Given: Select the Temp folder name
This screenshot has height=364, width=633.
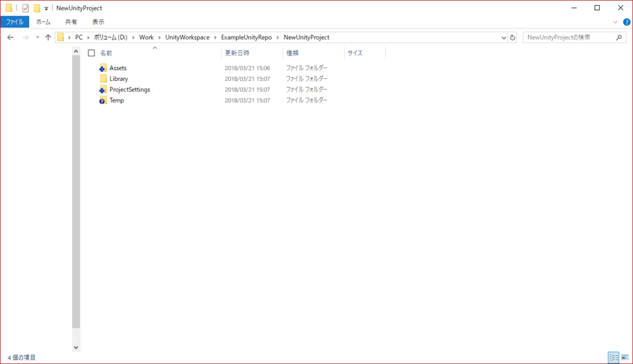Looking at the screenshot, I should (117, 101).
